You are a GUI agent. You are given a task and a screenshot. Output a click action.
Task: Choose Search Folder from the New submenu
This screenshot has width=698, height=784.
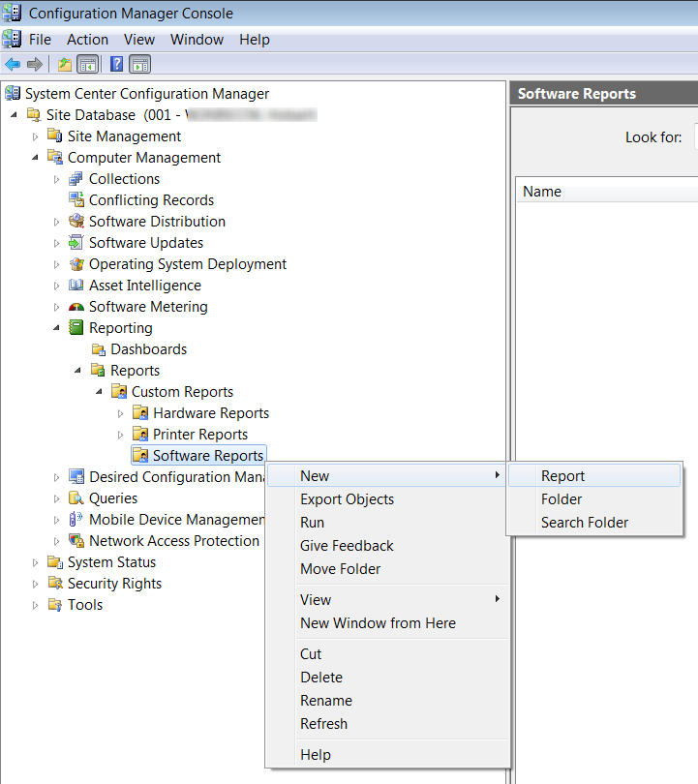click(x=594, y=522)
